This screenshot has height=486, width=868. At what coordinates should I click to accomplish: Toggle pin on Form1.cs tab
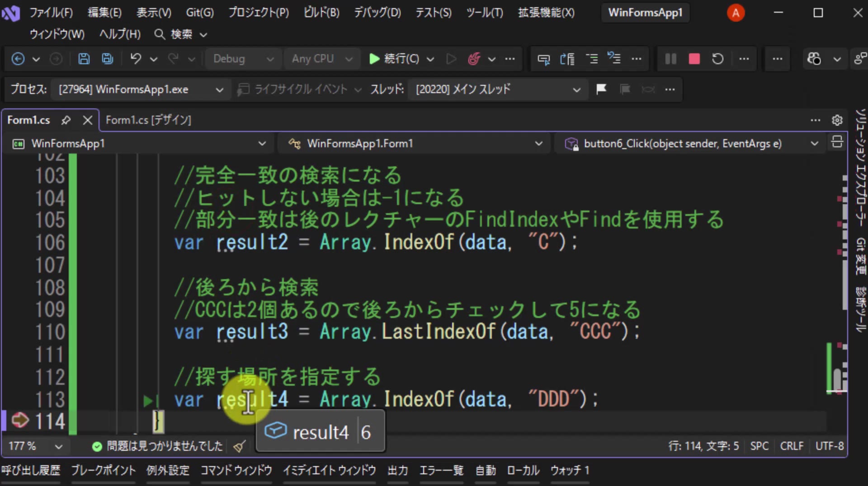pos(66,120)
